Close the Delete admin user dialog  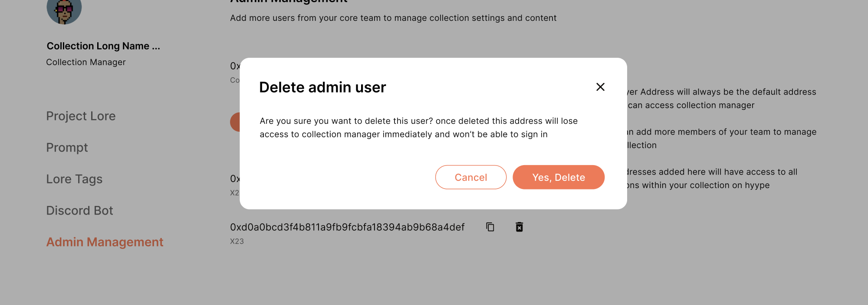[600, 87]
